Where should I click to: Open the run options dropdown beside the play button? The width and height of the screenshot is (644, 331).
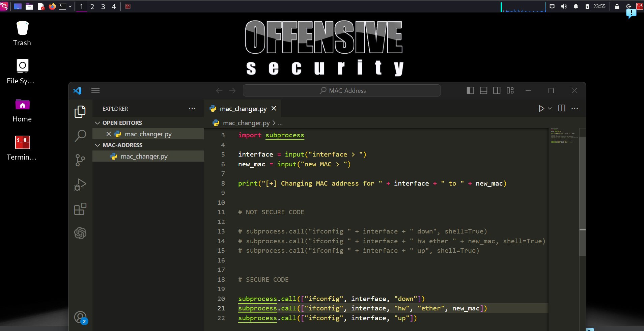(x=549, y=108)
